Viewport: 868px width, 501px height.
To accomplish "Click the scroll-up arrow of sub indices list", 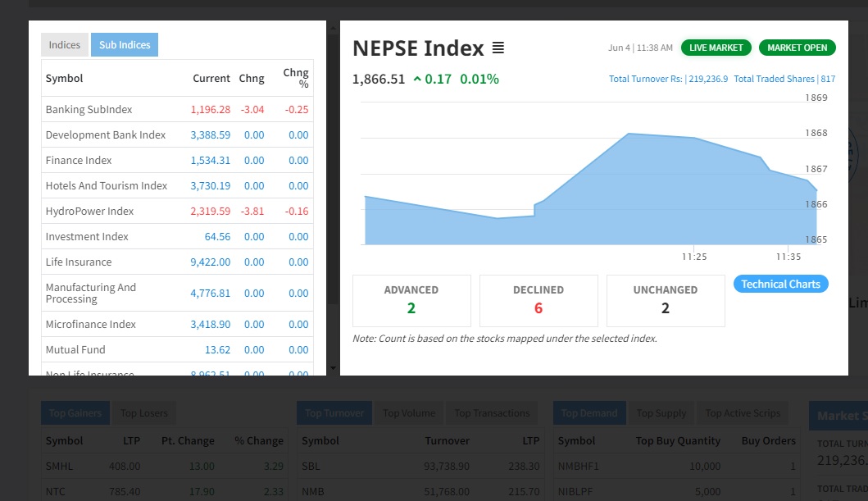I will pyautogui.click(x=334, y=28).
